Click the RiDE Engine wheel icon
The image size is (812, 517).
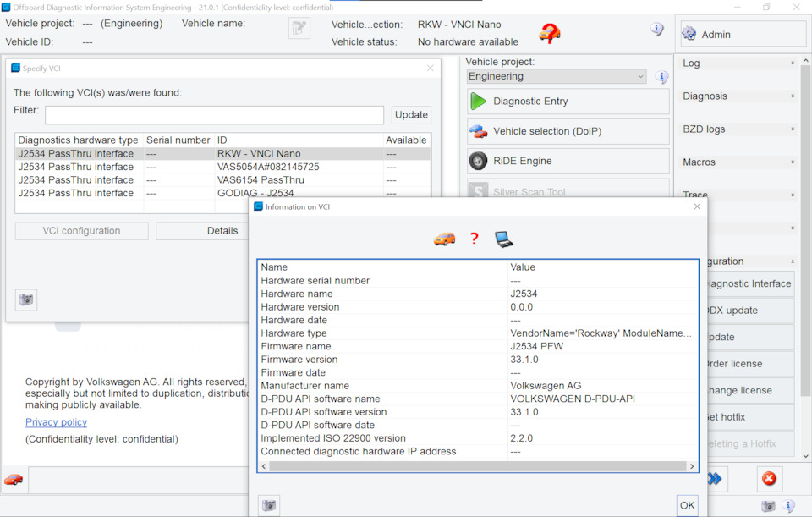click(478, 161)
